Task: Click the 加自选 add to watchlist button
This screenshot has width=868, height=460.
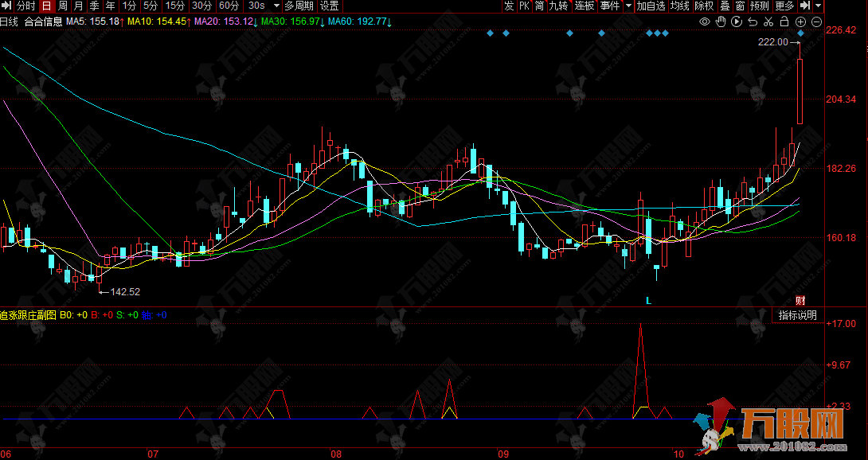Action: 651,6
